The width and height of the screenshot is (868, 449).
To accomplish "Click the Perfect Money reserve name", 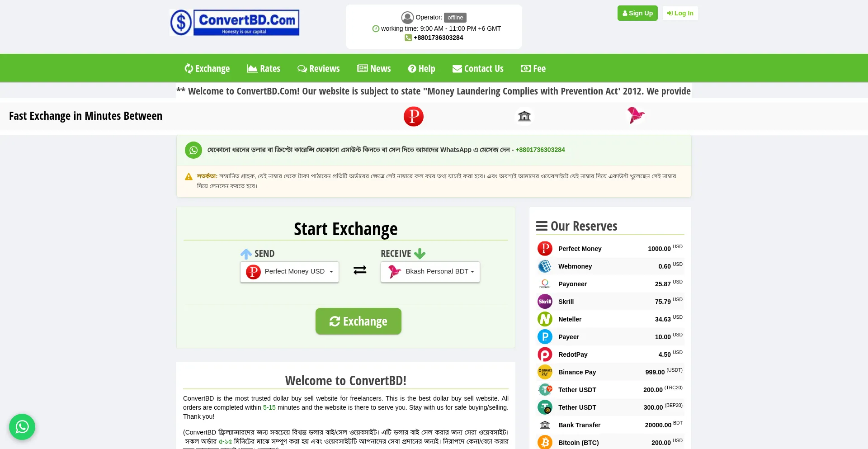I will (x=580, y=249).
